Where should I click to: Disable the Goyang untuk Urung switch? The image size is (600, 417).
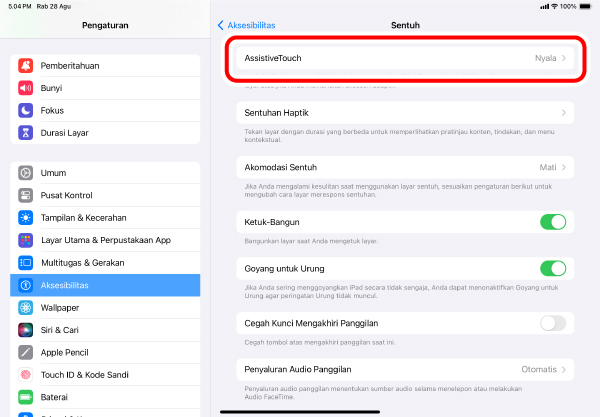coord(553,269)
